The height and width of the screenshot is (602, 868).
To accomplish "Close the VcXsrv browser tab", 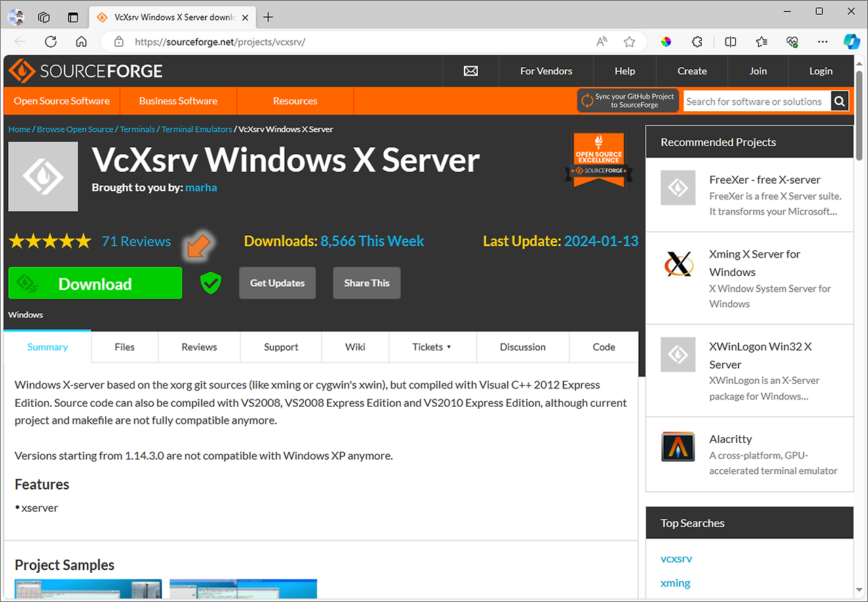I will 245,17.
